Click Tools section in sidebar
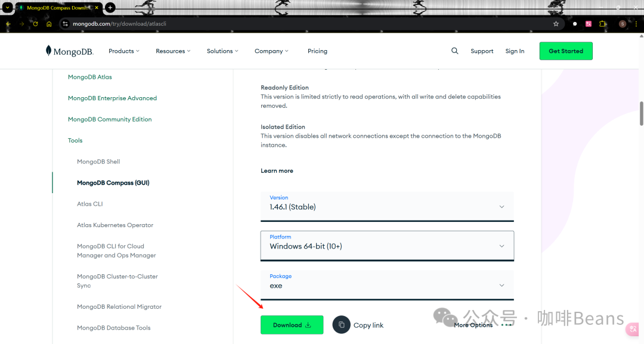Image resolution: width=644 pixels, height=344 pixels. (x=75, y=140)
